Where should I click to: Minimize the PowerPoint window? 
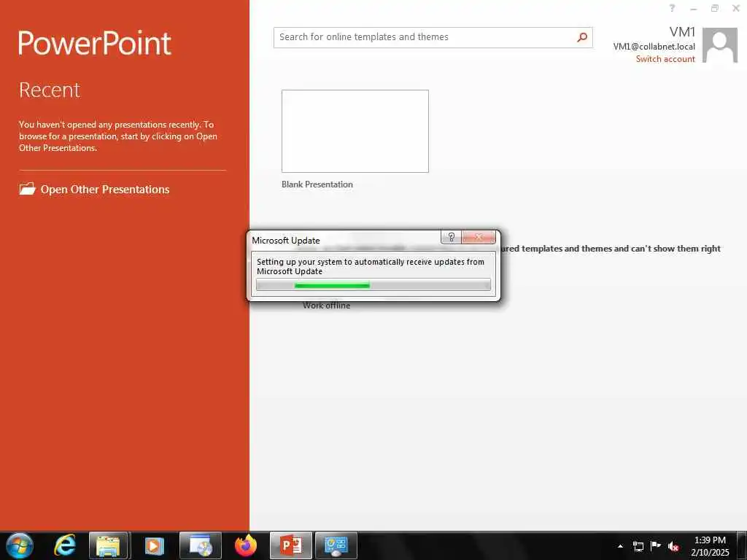[694, 9]
